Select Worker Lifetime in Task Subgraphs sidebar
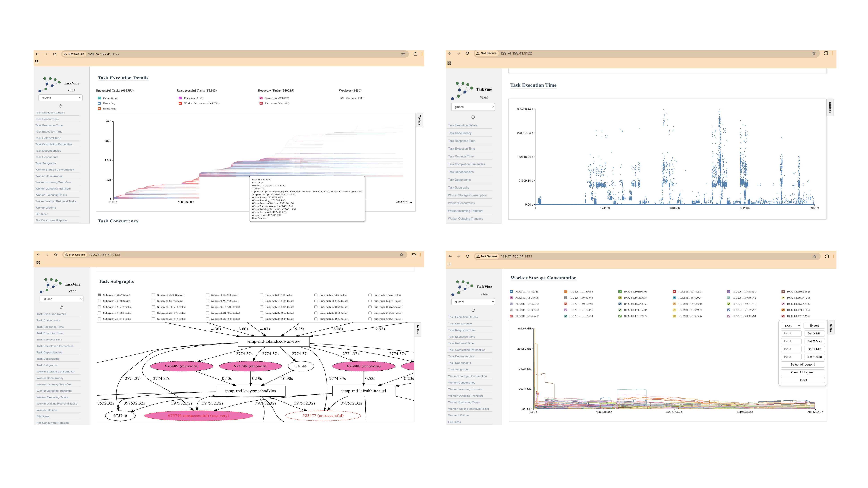This screenshot has width=868, height=488. 47,410
